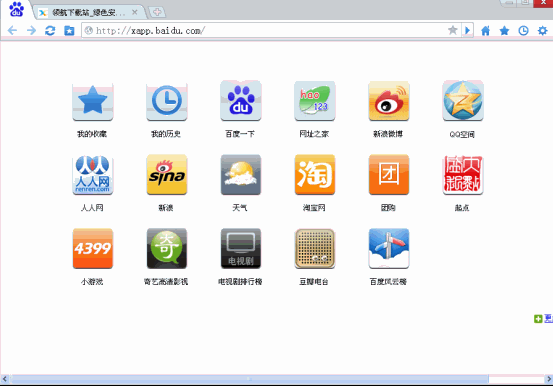Click the 百度风云榜 label text
Screen dimensions: 553x386
(x=388, y=282)
